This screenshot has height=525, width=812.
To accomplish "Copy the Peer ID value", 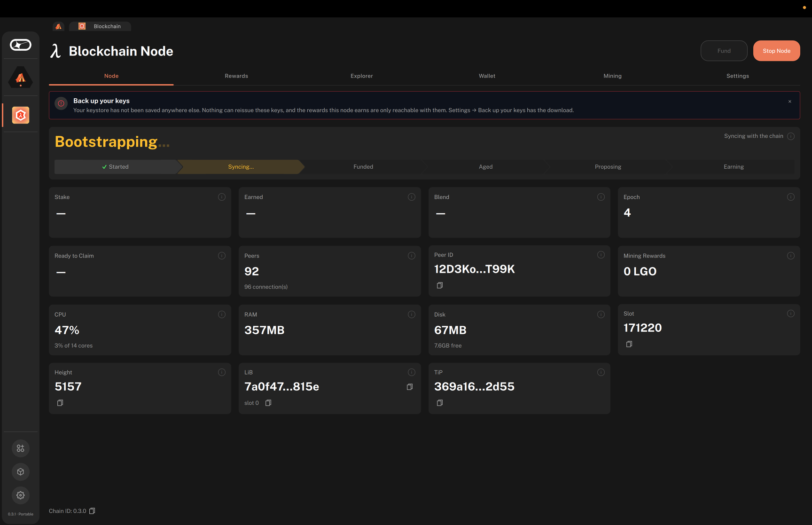I will 440,285.
